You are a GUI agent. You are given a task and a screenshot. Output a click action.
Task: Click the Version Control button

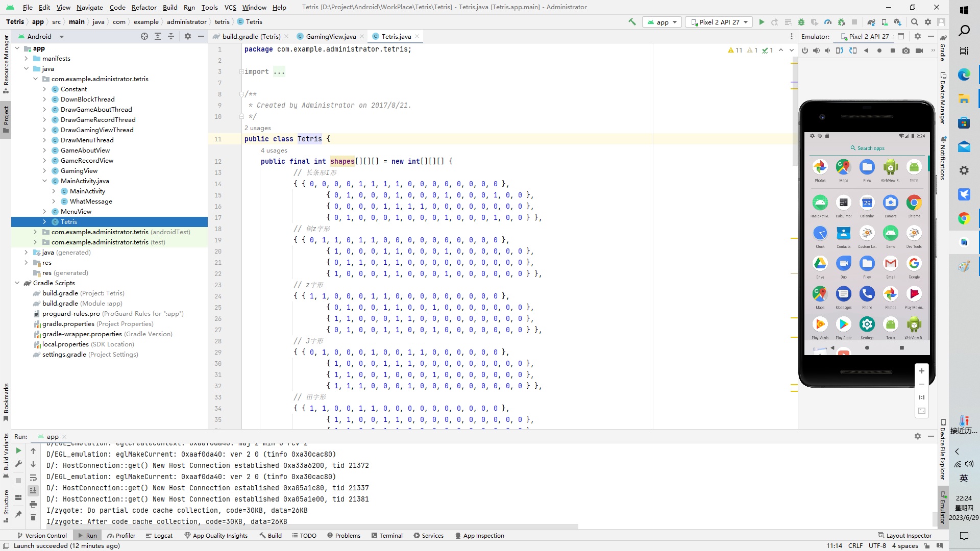42,536
